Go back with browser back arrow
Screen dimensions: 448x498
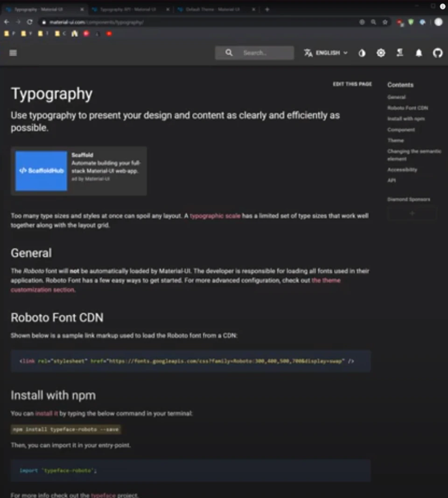tap(7, 22)
